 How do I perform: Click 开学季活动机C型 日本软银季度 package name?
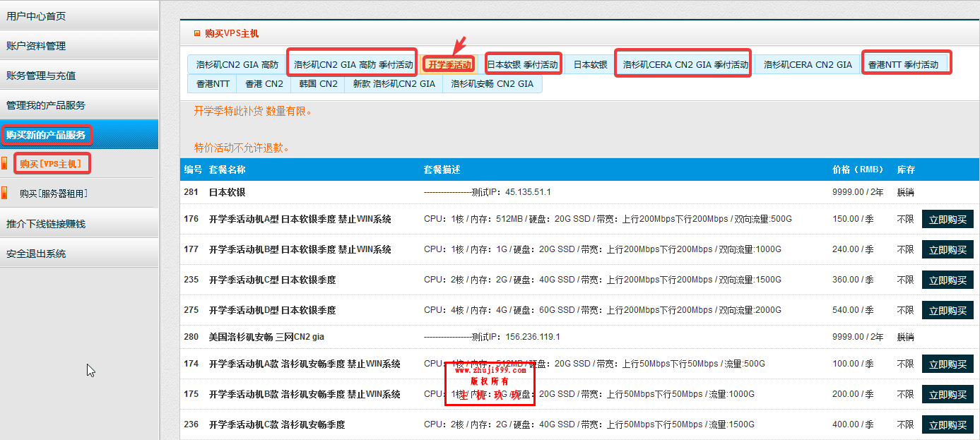coord(272,280)
